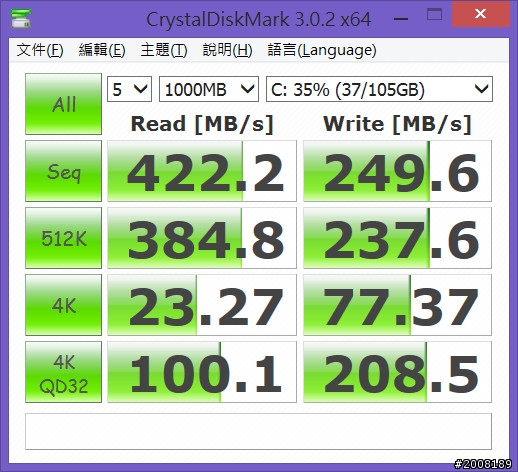
Task: Select the 512K read result 384.8
Action: point(202,238)
